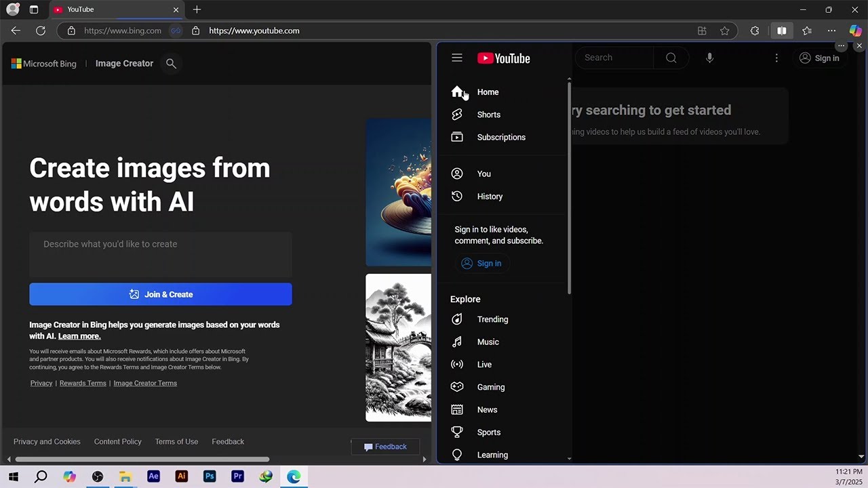Toggle the split screen button
Screen dimensions: 868x488
point(781,30)
